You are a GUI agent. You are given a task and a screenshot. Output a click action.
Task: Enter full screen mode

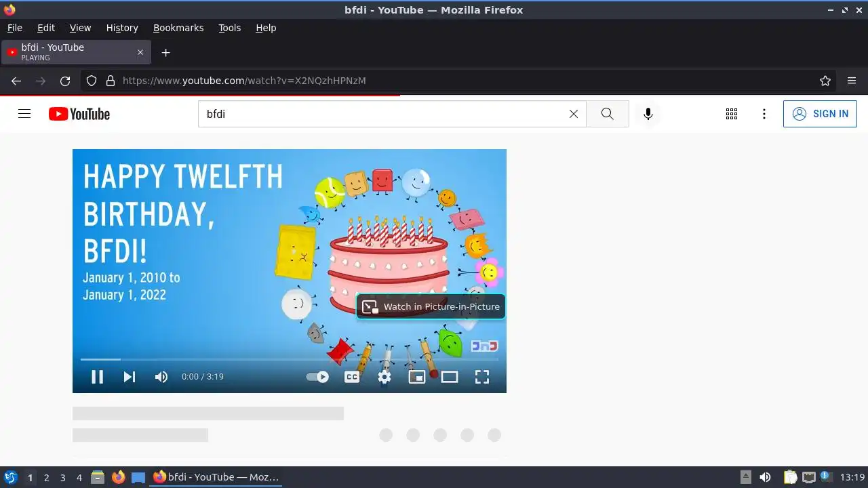tap(482, 377)
